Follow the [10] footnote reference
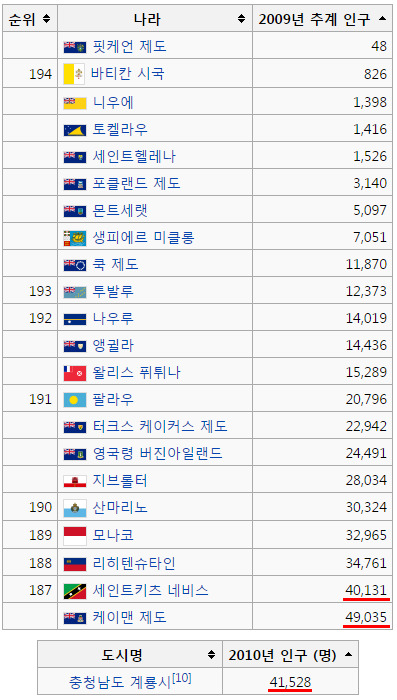Image resolution: width=397 pixels, height=700 pixels. click(x=182, y=679)
